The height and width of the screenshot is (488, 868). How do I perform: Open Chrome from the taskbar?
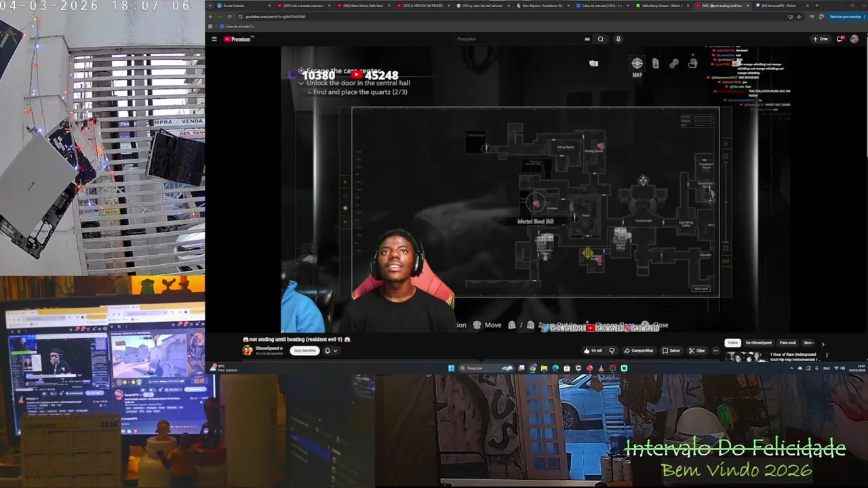532,368
